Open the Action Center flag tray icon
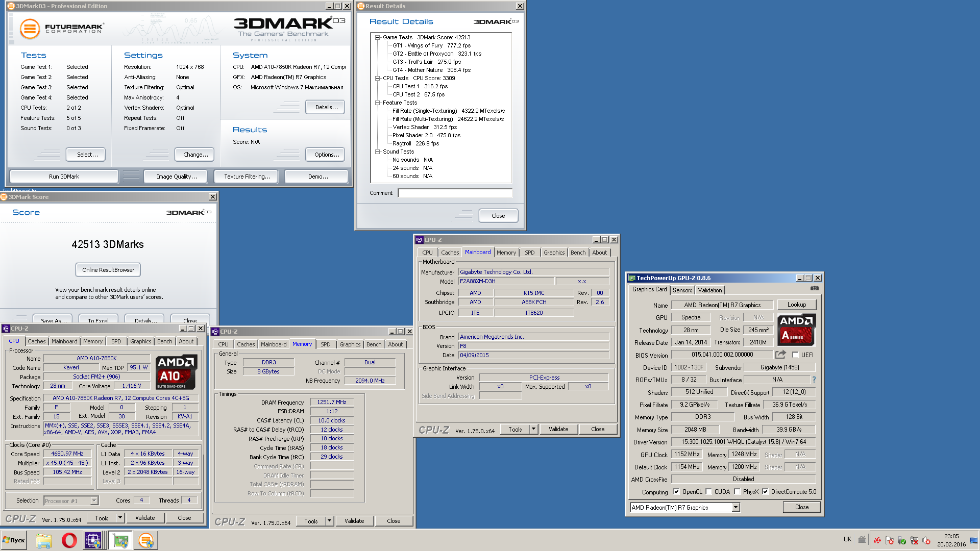Viewport: 980px width, 551px height. point(890,540)
